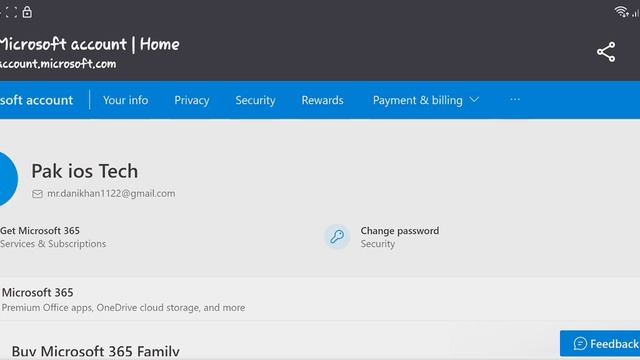Click the account.microsoft.com URL
This screenshot has height=360, width=640.
pos(58,64)
